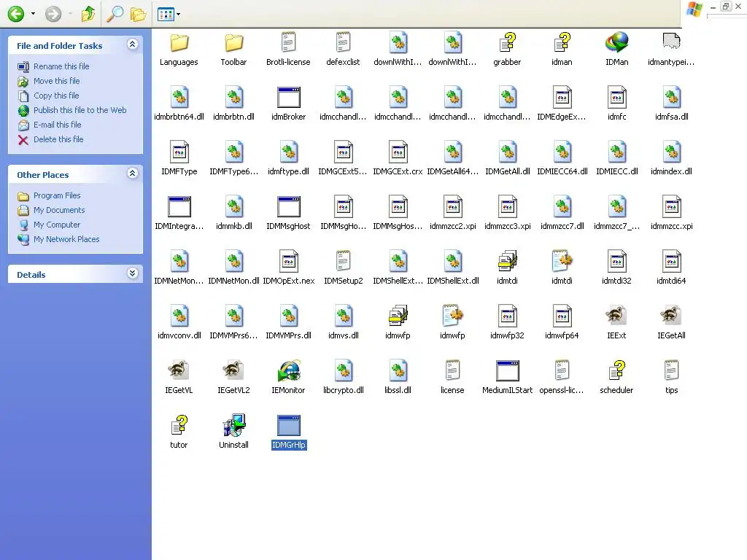Select the IEGetVL file
747x560 pixels.
tap(179, 378)
